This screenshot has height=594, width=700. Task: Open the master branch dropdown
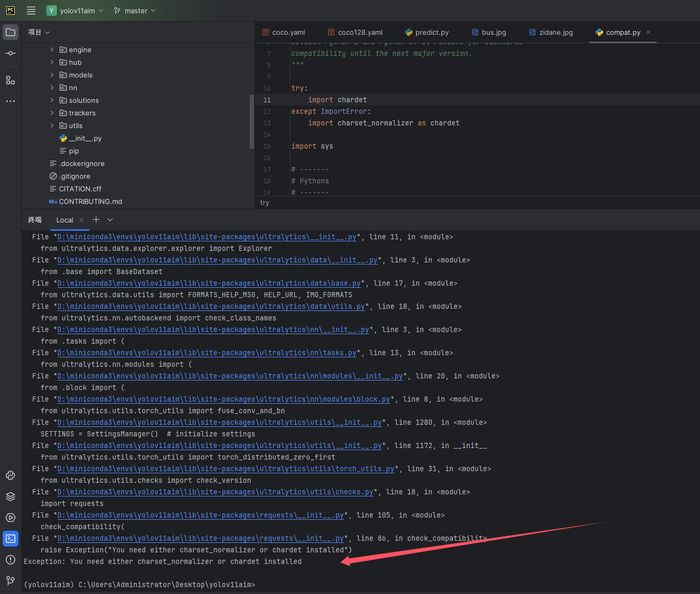coord(134,10)
